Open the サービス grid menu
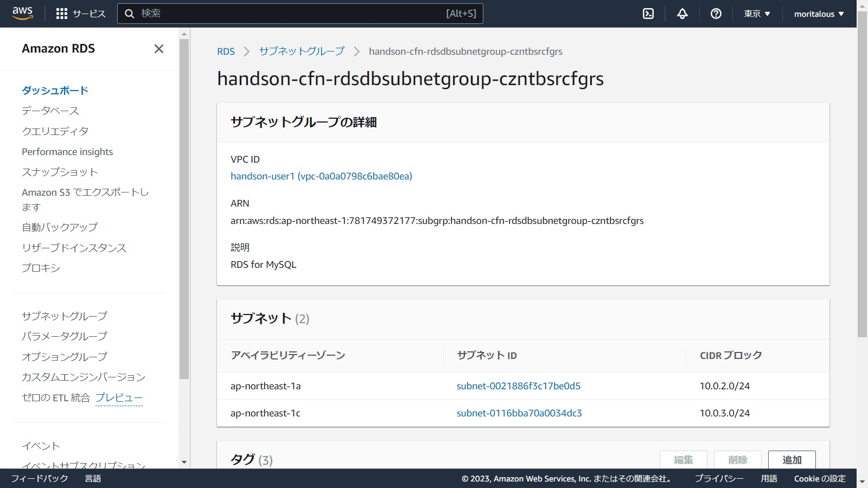868x488 pixels. click(81, 14)
